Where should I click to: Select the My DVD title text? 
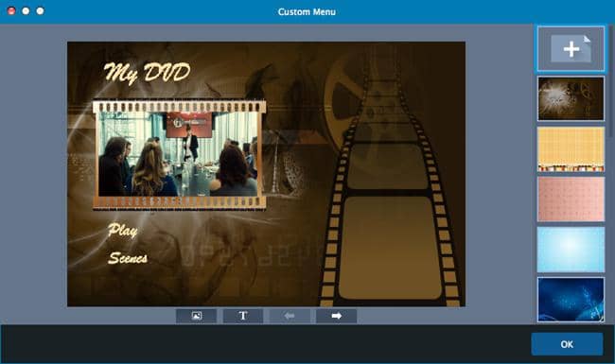[x=147, y=73]
